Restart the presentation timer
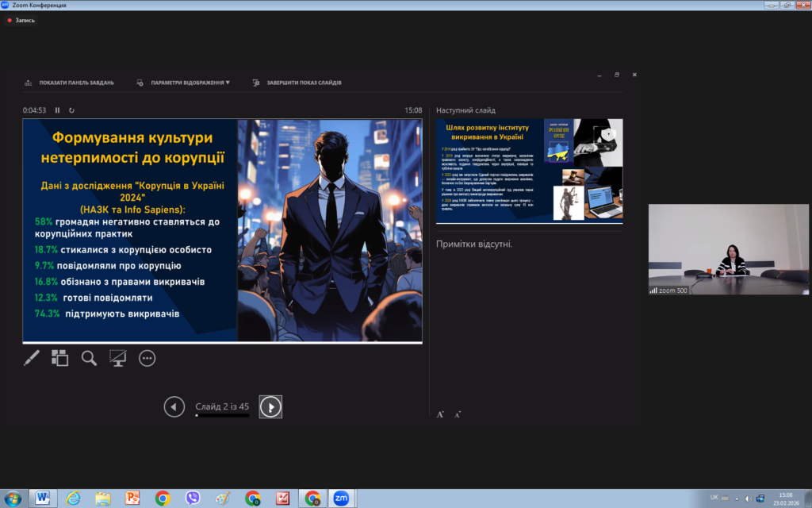 (x=71, y=110)
